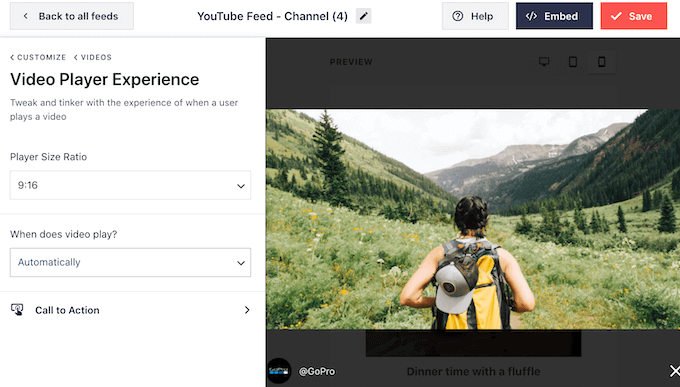Click the Dinner time with a fluffle title
Viewport: 680px width, 387px height.
[473, 371]
